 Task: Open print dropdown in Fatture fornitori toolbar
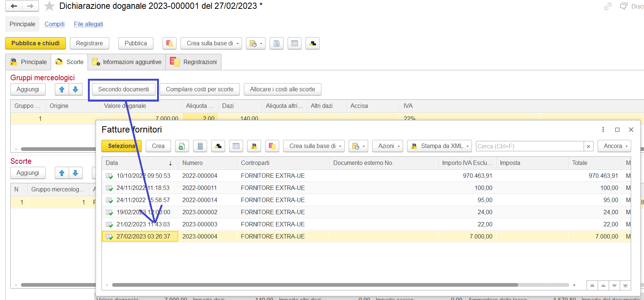coord(358,146)
